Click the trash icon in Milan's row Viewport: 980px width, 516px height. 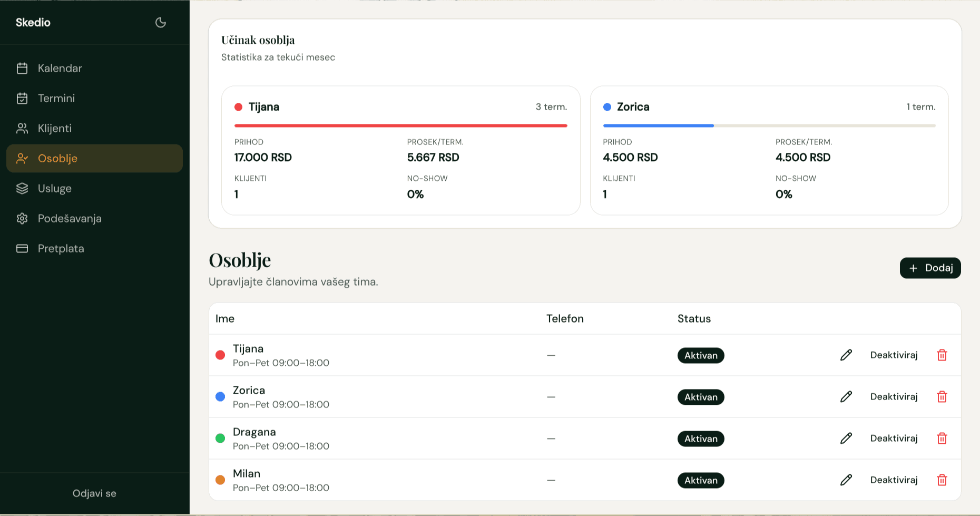point(942,480)
